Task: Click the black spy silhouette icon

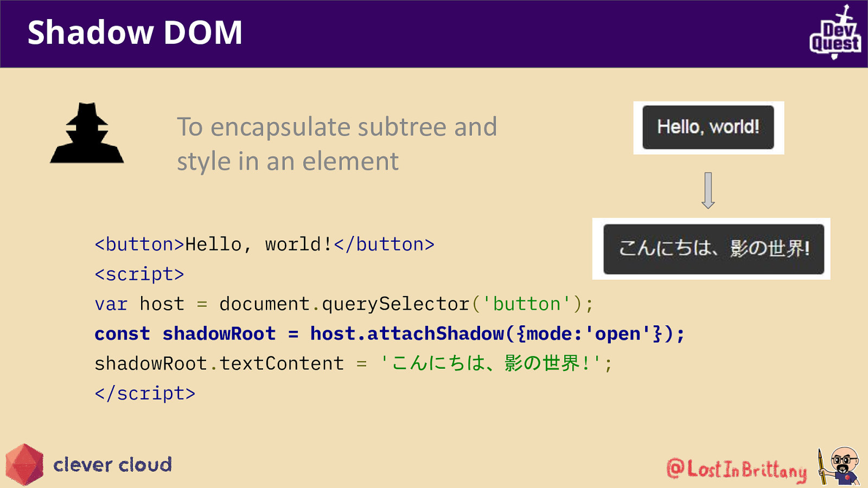Action: tap(87, 133)
